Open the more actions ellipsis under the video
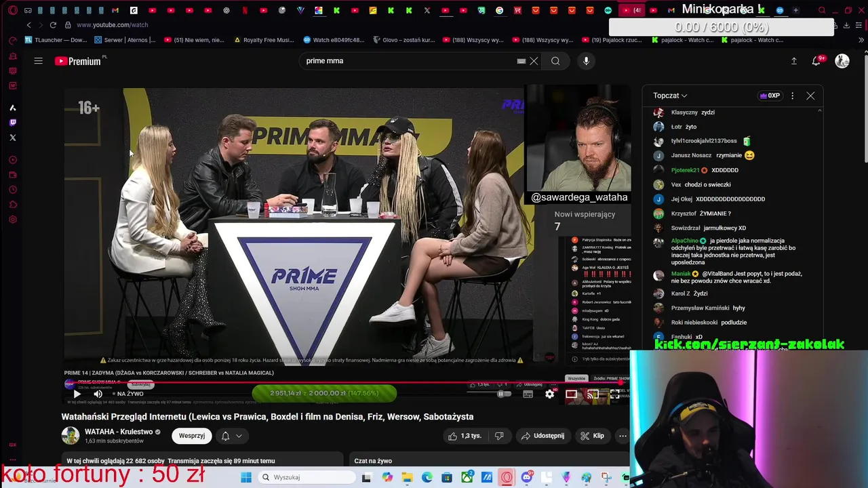Viewport: 868px width, 488px height. click(x=623, y=436)
